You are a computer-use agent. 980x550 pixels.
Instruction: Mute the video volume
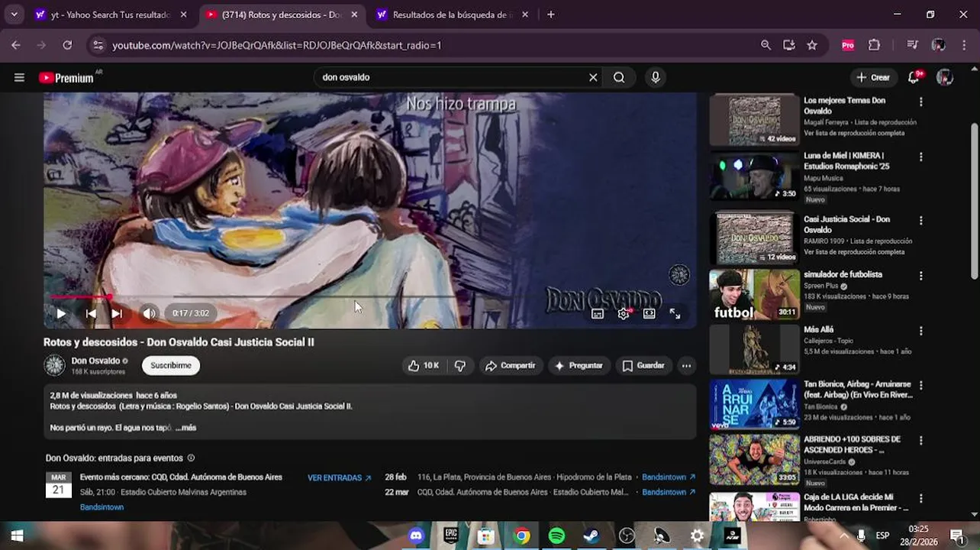point(149,313)
